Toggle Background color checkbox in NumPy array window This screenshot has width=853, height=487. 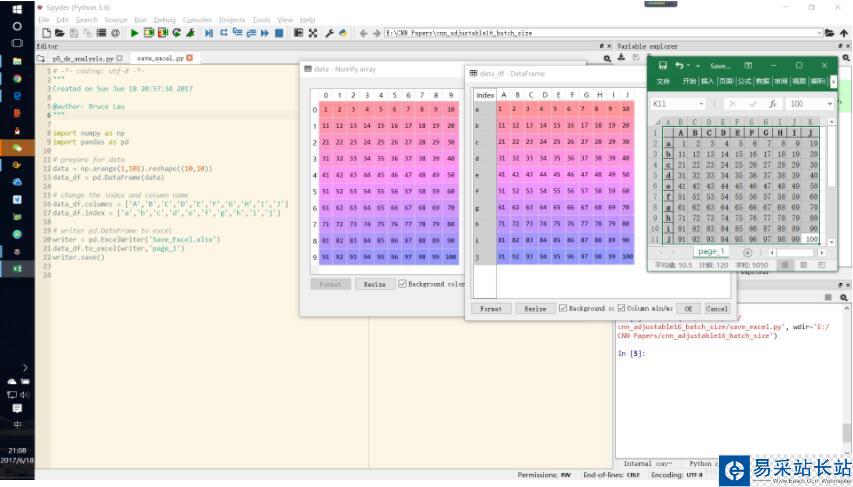[403, 284]
